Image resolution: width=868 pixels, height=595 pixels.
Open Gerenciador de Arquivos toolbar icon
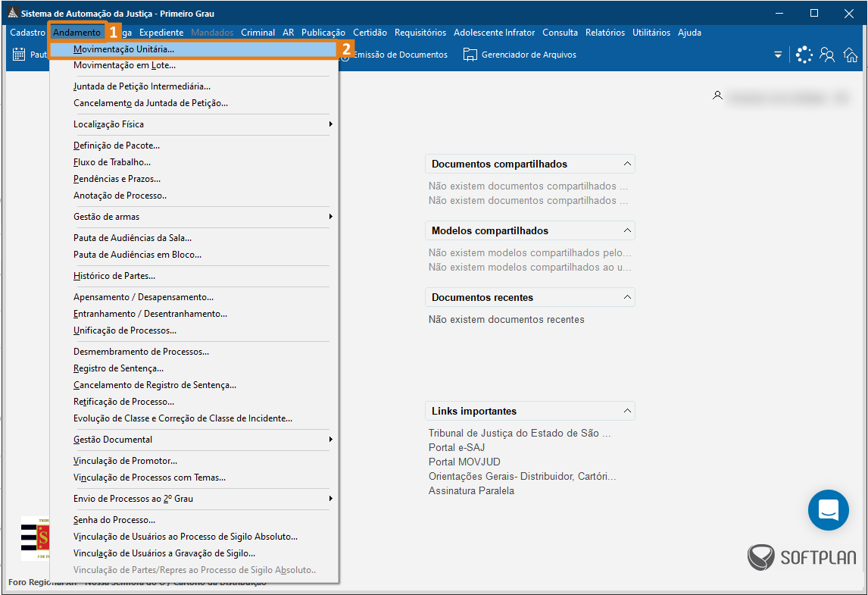pyautogui.click(x=470, y=55)
